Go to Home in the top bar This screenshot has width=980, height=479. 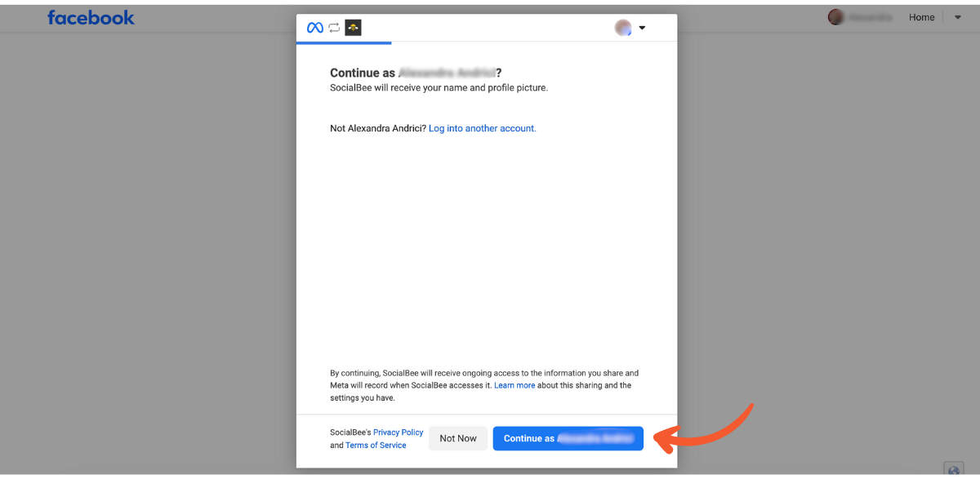(921, 17)
